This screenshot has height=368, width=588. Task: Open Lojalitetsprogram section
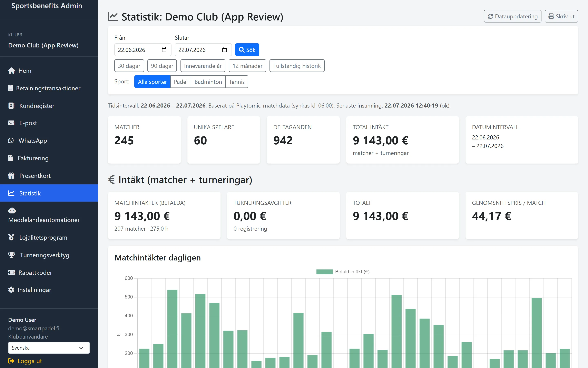[x=49, y=237]
